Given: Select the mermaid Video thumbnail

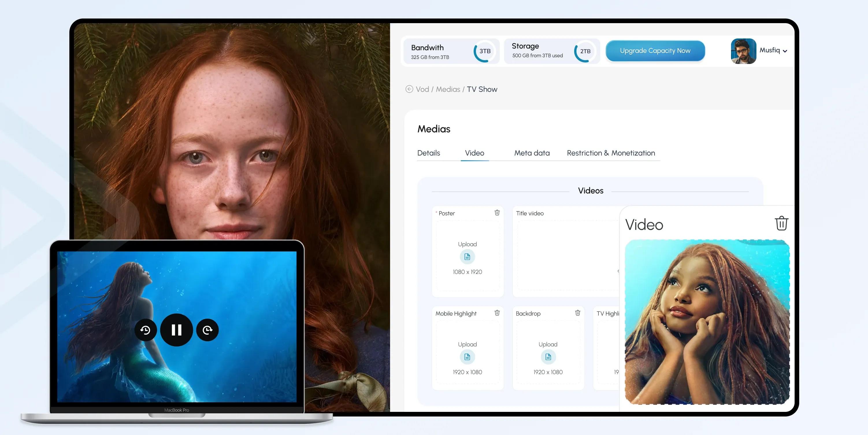Looking at the screenshot, I should [x=707, y=322].
